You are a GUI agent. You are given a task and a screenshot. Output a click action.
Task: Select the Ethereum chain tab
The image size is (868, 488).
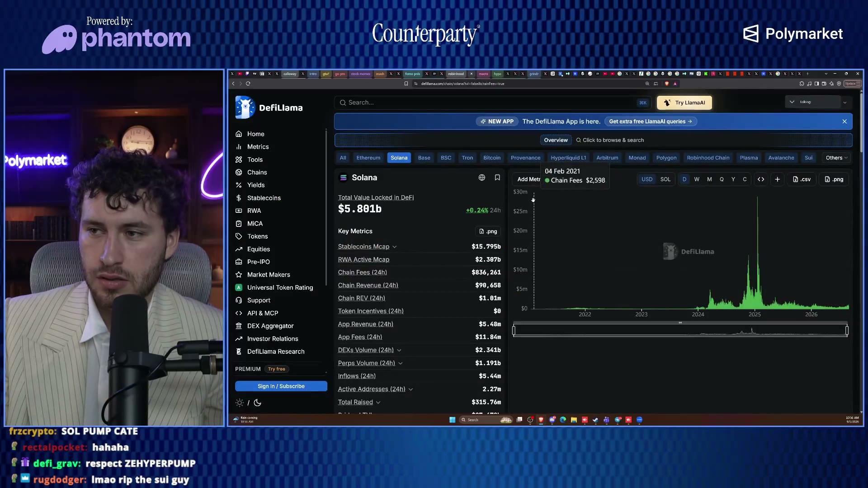[x=368, y=158]
